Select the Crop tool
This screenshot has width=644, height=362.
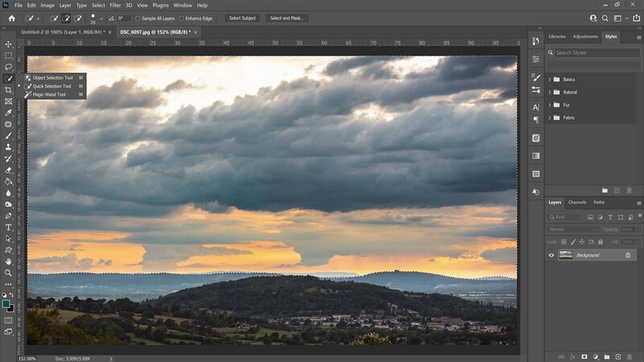pyautogui.click(x=8, y=90)
